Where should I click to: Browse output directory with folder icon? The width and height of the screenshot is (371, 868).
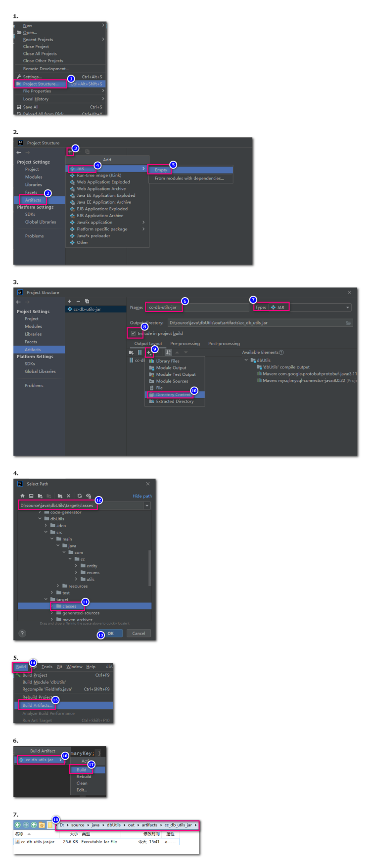tap(349, 322)
